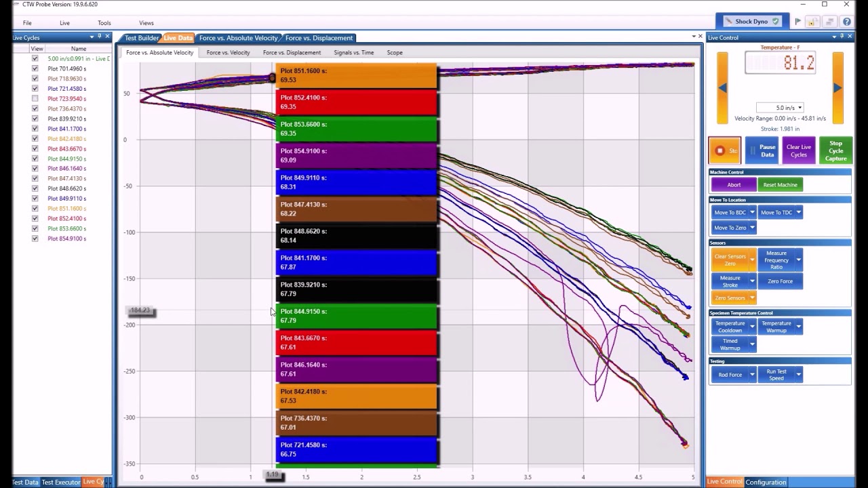Click the green flag icon in toolbar

(x=797, y=22)
